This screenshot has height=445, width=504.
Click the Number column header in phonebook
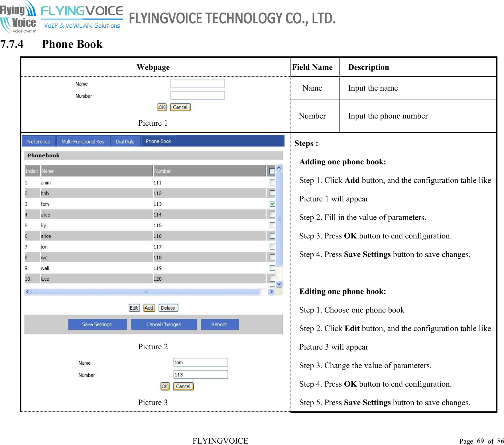(210, 171)
